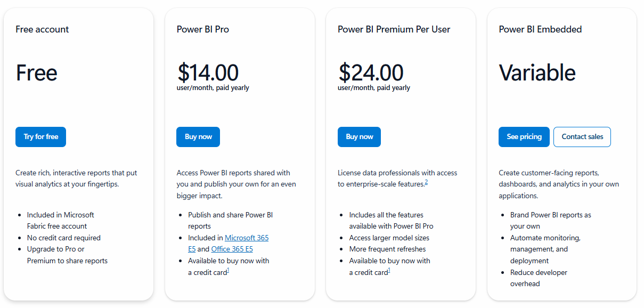Open footnote 1 in Power BI Pro card
This screenshot has height=308, width=644.
tap(228, 271)
